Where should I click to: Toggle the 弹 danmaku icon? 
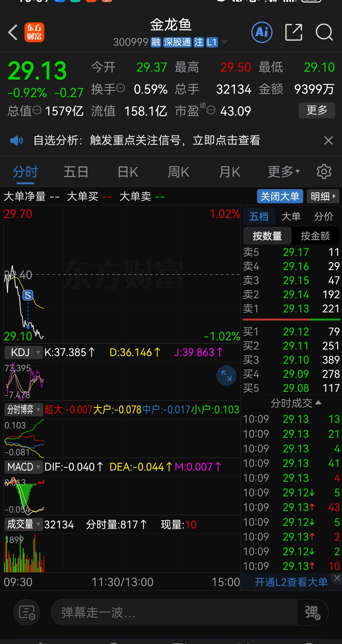click(x=313, y=612)
